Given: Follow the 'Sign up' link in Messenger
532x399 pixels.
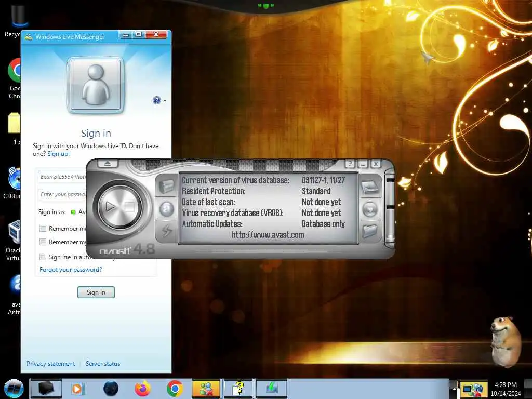Looking at the screenshot, I should [58, 154].
